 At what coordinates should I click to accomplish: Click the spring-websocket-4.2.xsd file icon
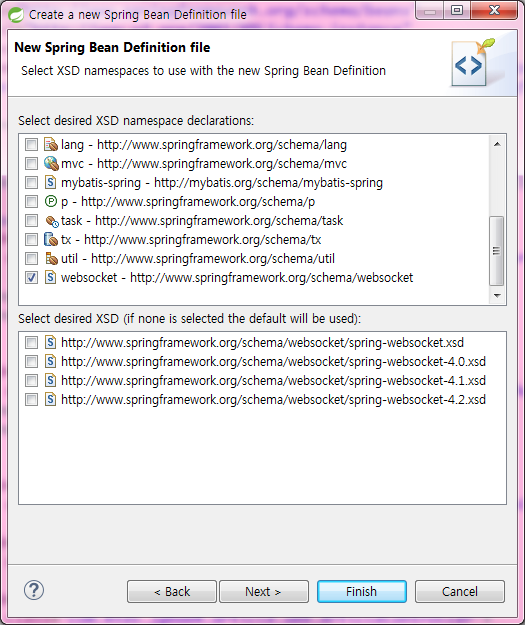[50, 399]
